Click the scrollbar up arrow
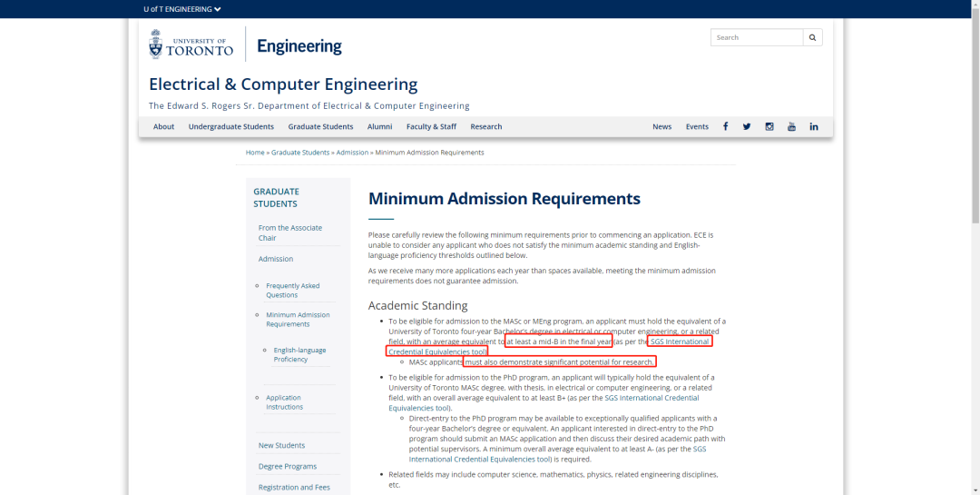Screen dimensions: 980x495 point(975,5)
